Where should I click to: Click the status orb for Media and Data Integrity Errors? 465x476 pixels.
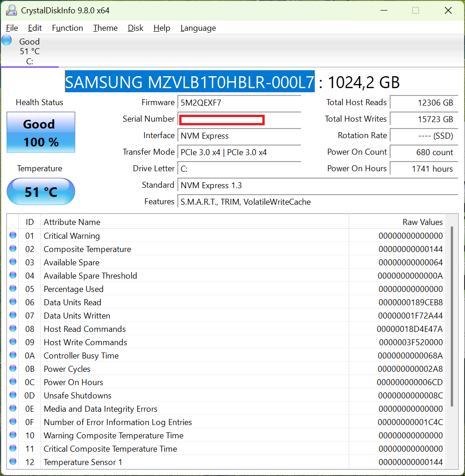pos(13,409)
